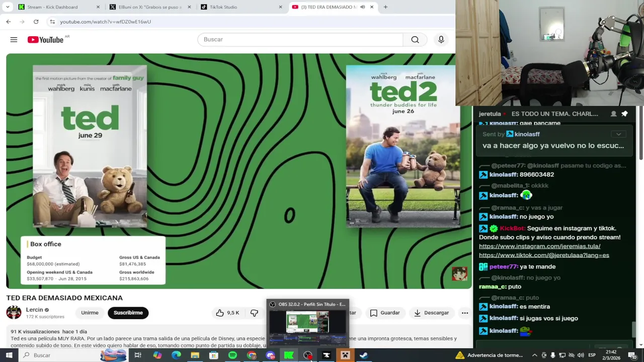The image size is (644, 362).
Task: Click ramaa_c username in chat
Action: [x=492, y=287]
